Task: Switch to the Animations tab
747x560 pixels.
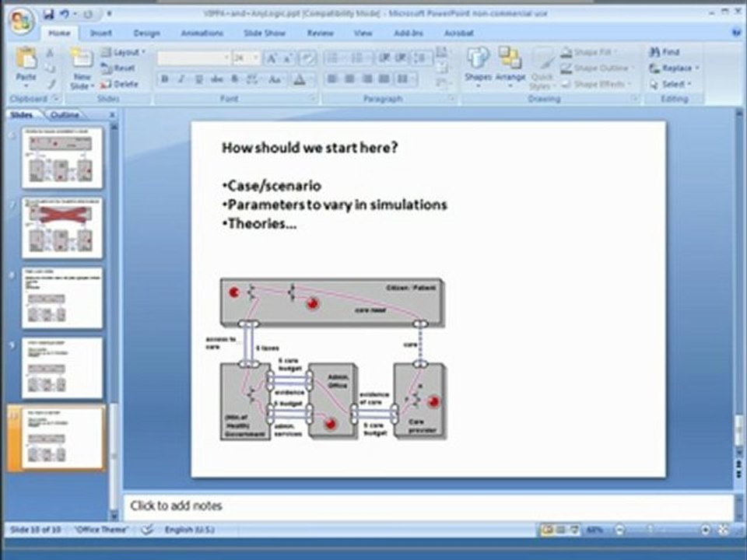Action: click(202, 33)
